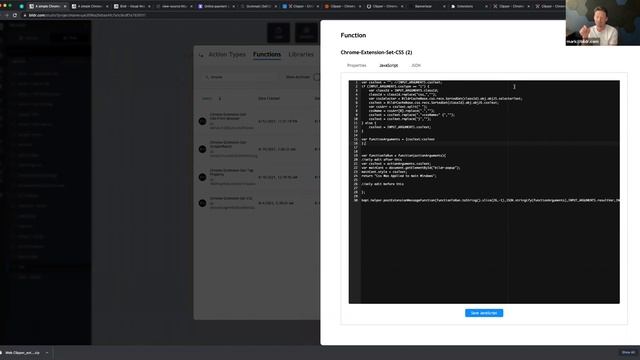
Task: Open the downloaded Web-Clipper zip in downloads bar
Action: click(x=21, y=353)
